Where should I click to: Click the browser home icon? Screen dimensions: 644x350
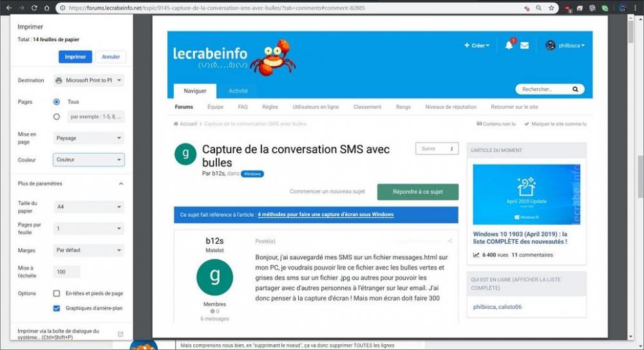click(x=46, y=8)
